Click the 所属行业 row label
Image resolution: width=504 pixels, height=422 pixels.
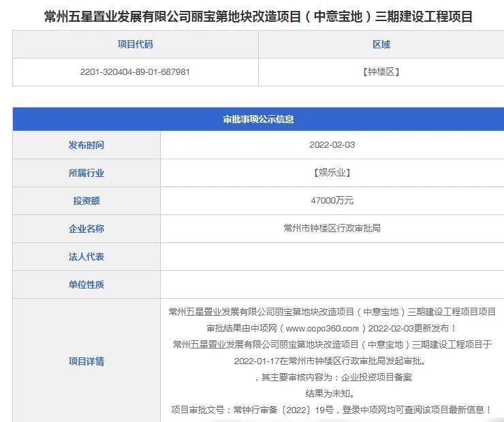(86, 173)
